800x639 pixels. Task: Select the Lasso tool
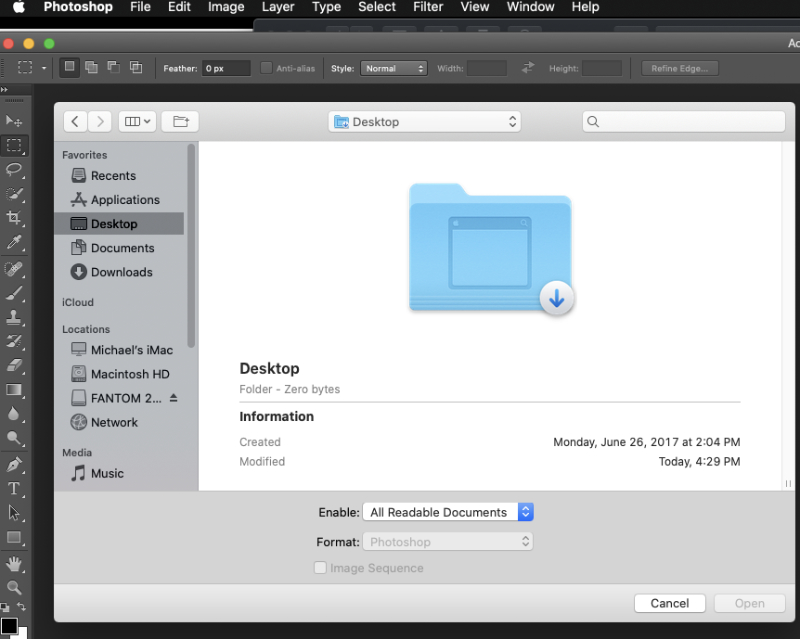click(x=14, y=169)
